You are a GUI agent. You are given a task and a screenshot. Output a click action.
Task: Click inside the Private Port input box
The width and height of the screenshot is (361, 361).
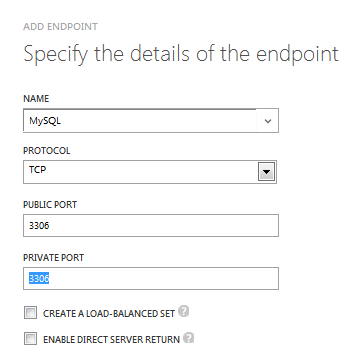point(151,278)
